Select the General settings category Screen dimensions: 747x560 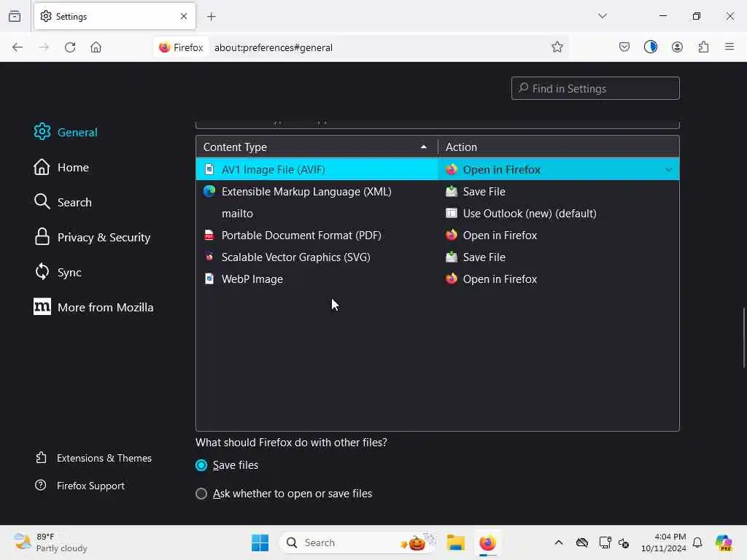66,132
